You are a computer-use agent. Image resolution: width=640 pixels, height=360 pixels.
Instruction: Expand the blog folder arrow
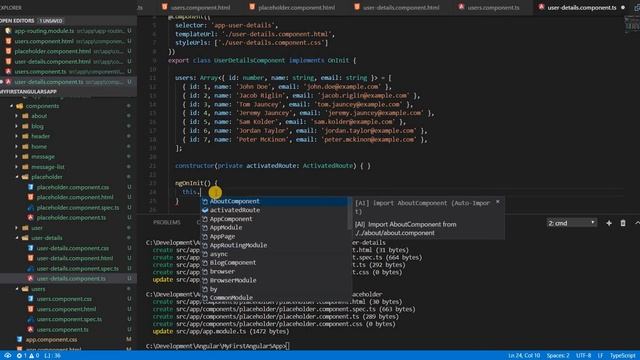[x=17, y=126]
